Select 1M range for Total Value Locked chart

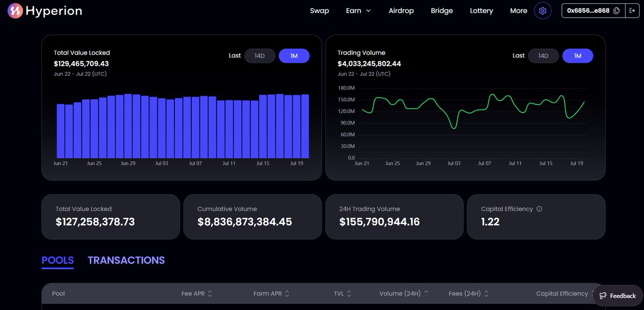(x=294, y=56)
